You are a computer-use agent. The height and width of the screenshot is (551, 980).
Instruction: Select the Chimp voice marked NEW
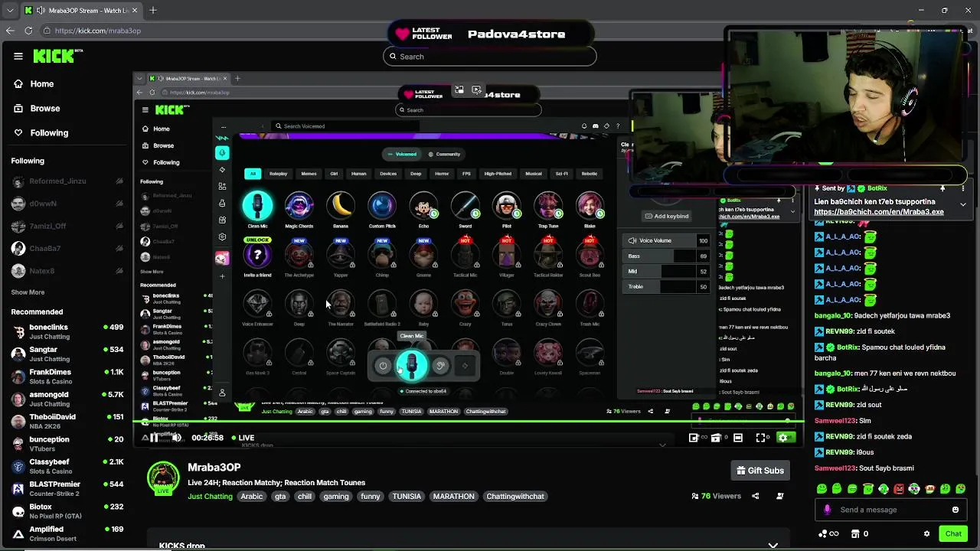coord(382,256)
